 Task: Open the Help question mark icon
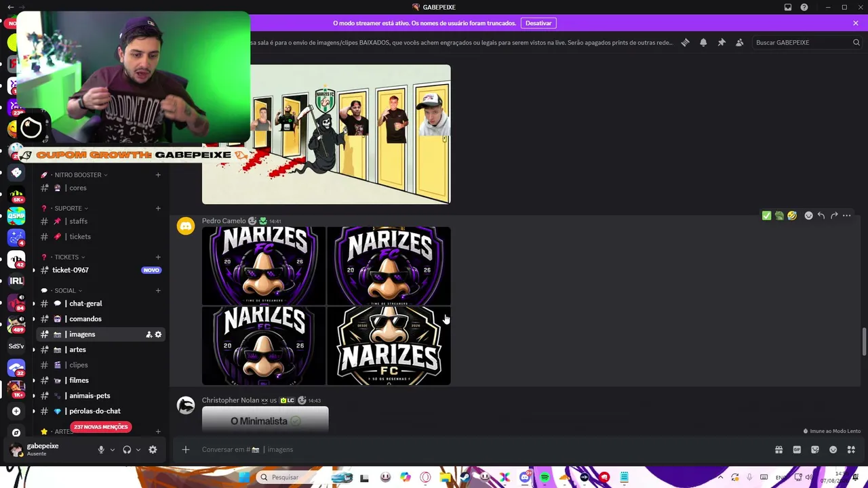pos(804,7)
